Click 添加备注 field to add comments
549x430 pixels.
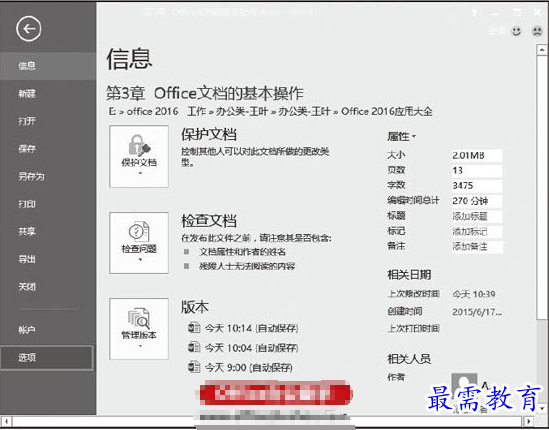click(477, 247)
